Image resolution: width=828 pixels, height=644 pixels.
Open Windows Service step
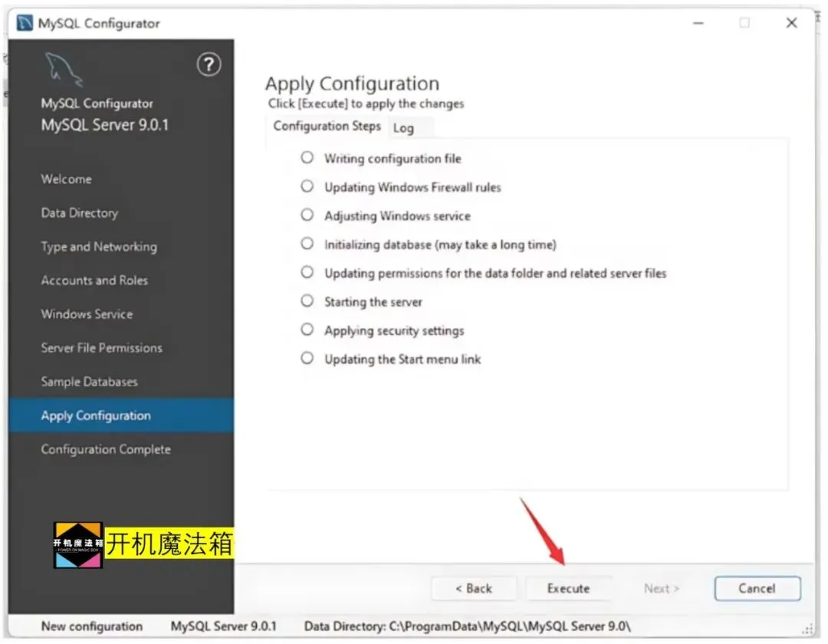(87, 314)
